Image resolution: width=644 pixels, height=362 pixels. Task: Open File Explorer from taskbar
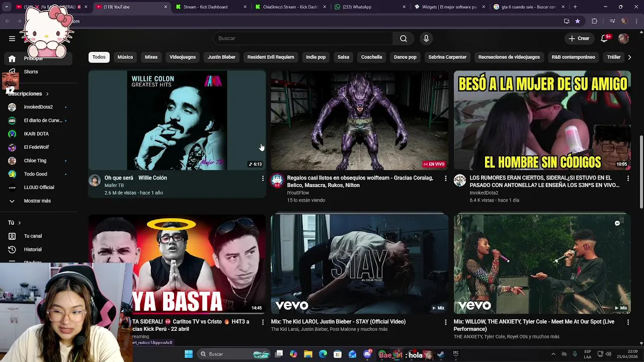(308, 354)
